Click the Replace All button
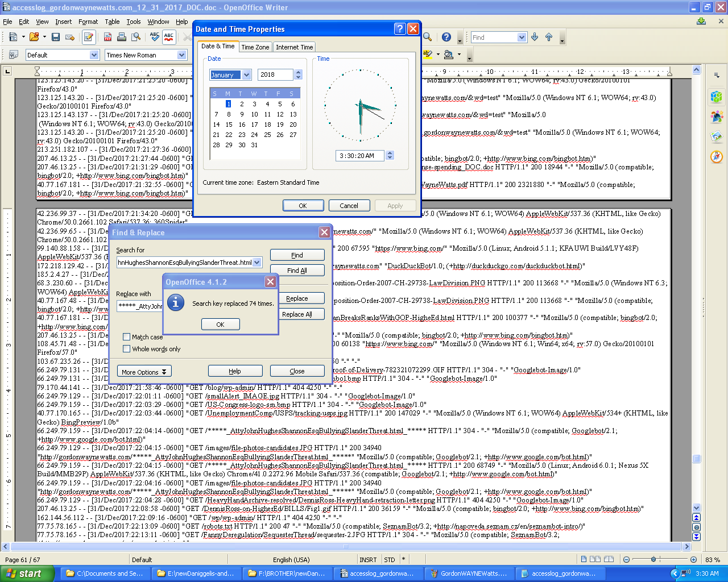 pos(297,314)
